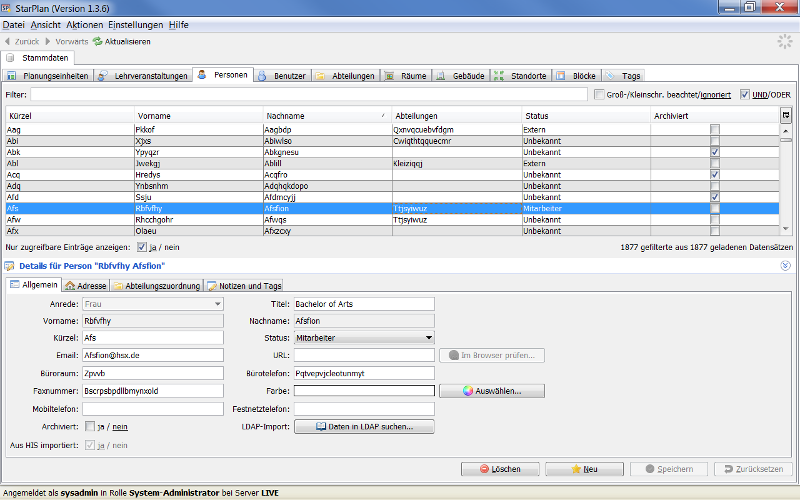The height and width of the screenshot is (500, 800).
Task: Toggle Nur zugreifbare Einträge anzeigen checkbox
Action: coord(142,247)
